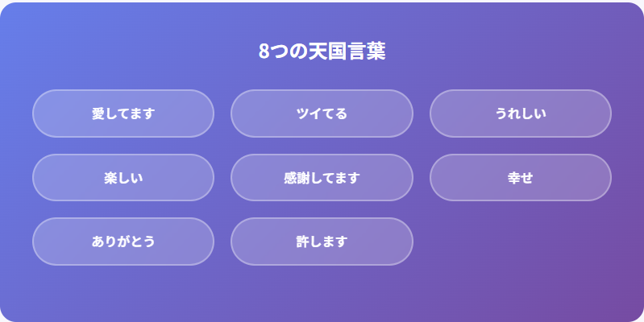Viewport: 644px width, 322px height.
Task: Select the ツイてる button
Action: coord(322,114)
